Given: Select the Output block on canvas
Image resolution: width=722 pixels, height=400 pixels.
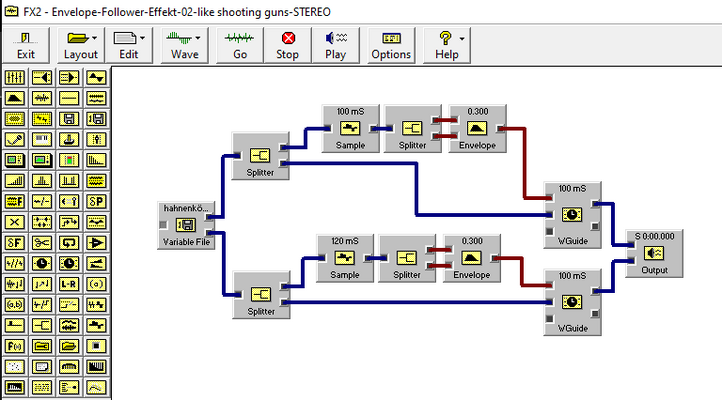Looking at the screenshot, I should 654,253.
